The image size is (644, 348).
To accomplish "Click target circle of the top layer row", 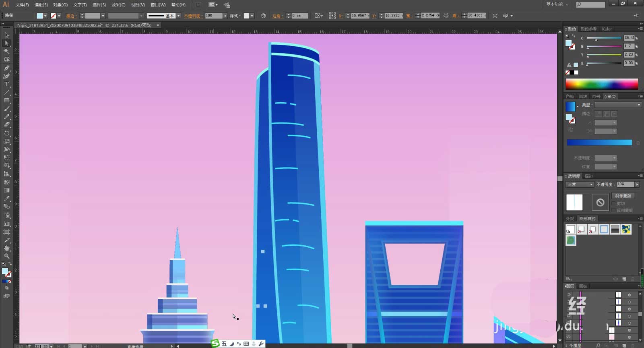I will click(629, 295).
